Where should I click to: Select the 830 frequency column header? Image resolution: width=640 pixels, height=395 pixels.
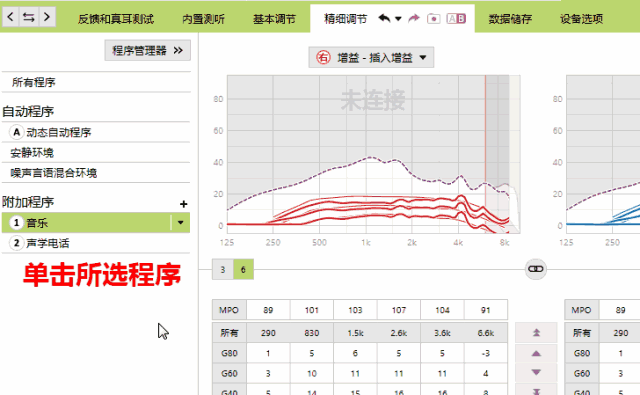click(x=312, y=333)
